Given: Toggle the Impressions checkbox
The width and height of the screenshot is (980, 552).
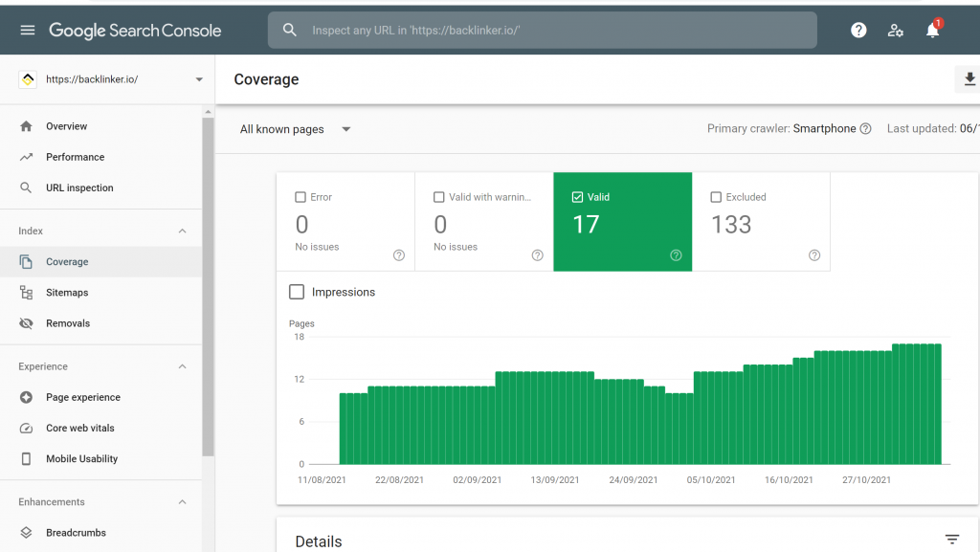Looking at the screenshot, I should tap(297, 292).
